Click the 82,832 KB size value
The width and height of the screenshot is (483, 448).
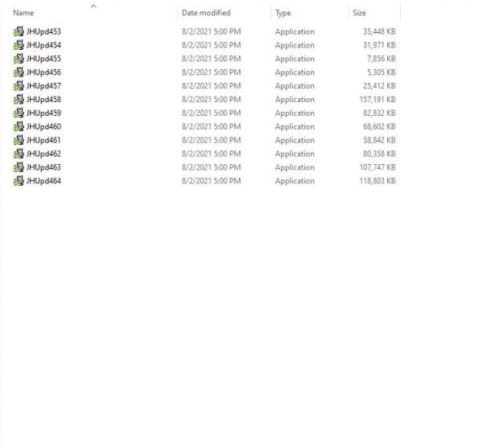point(379,113)
